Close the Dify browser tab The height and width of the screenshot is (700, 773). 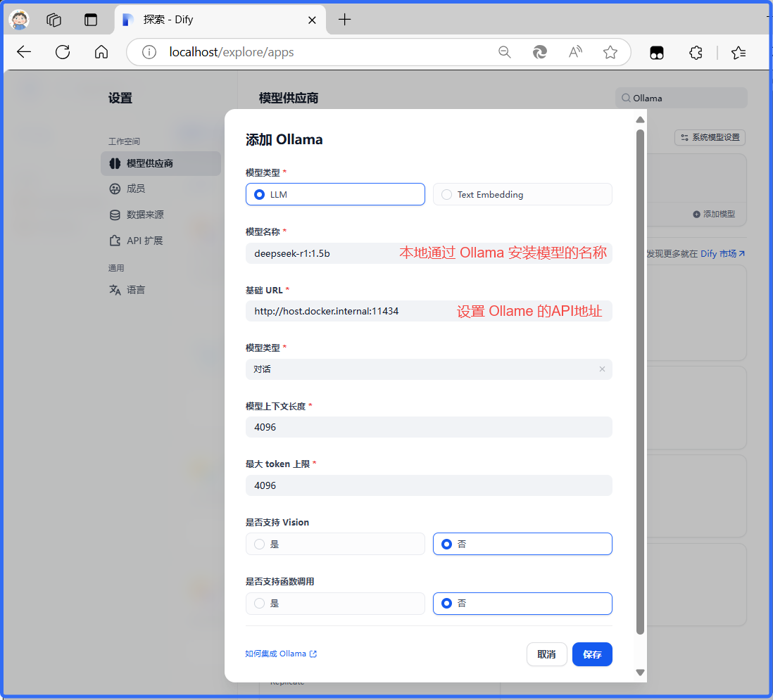[312, 20]
